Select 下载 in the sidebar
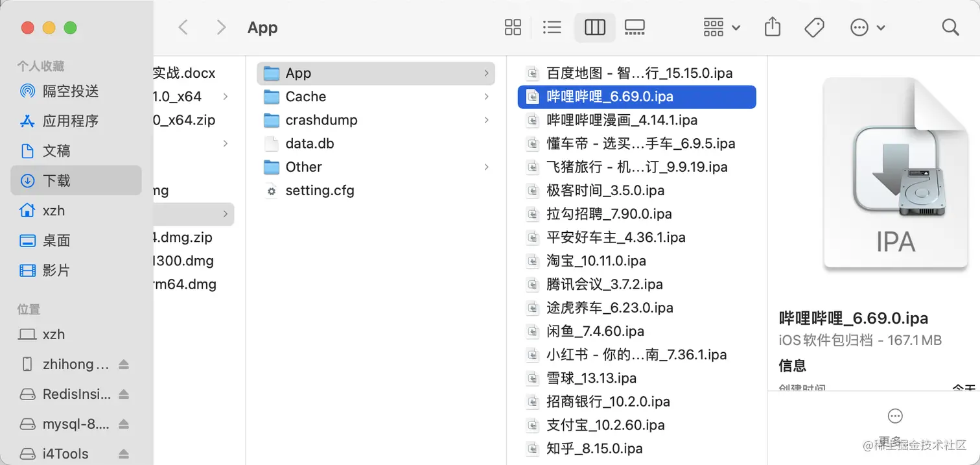 click(76, 180)
